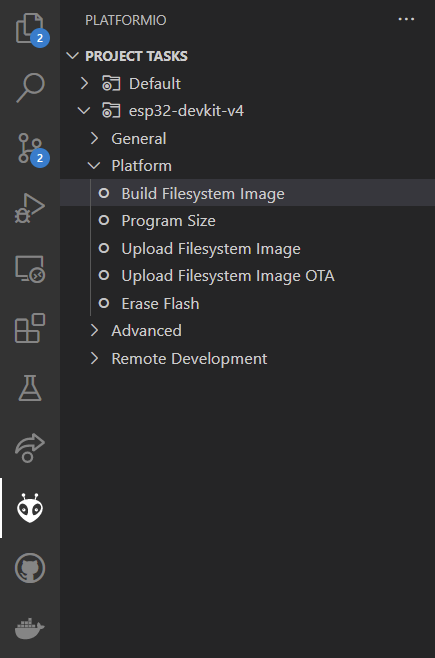Expand the General tasks chevron
This screenshot has width=435, height=658.
(94, 138)
